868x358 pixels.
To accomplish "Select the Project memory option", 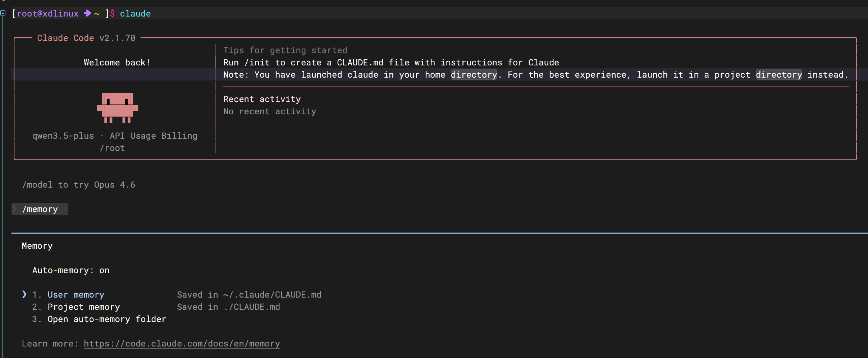I will point(83,307).
